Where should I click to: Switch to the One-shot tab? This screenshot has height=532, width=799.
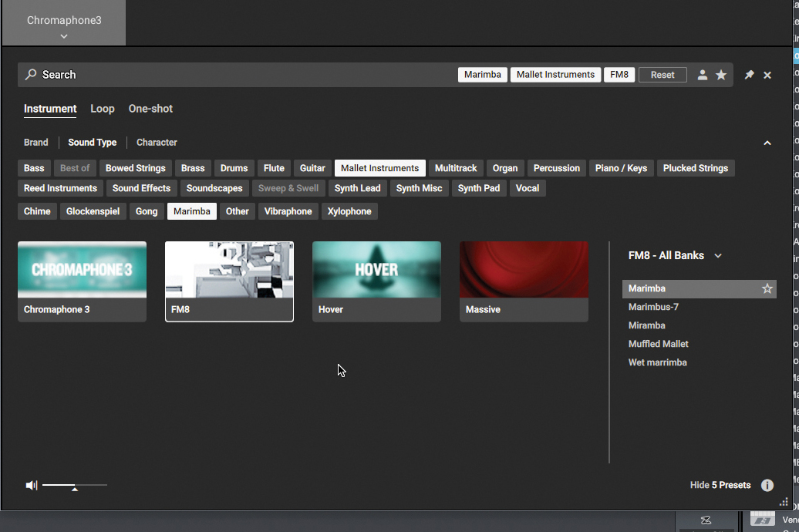coord(150,109)
